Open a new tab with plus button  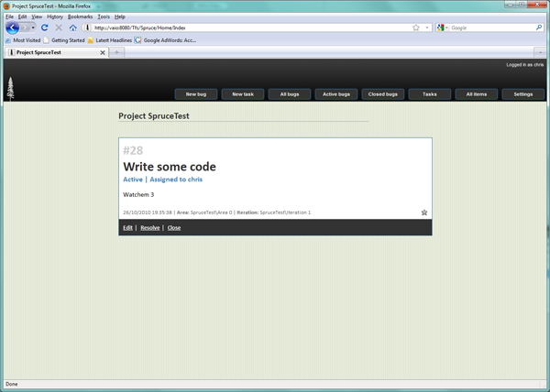tap(116, 52)
